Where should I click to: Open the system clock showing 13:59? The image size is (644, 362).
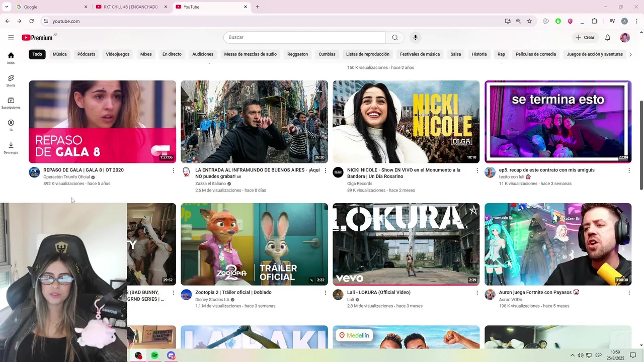tap(616, 355)
